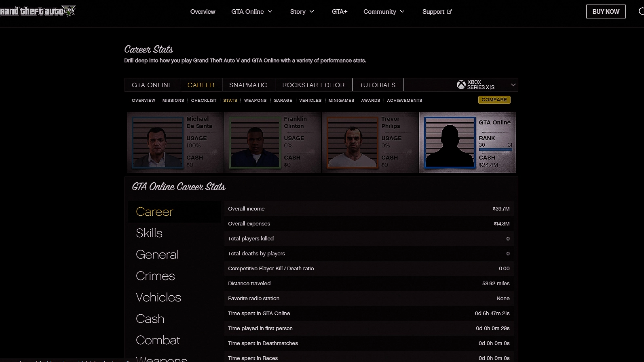Image resolution: width=644 pixels, height=362 pixels.
Task: Select Michael De Santa mugshot
Action: (x=157, y=143)
